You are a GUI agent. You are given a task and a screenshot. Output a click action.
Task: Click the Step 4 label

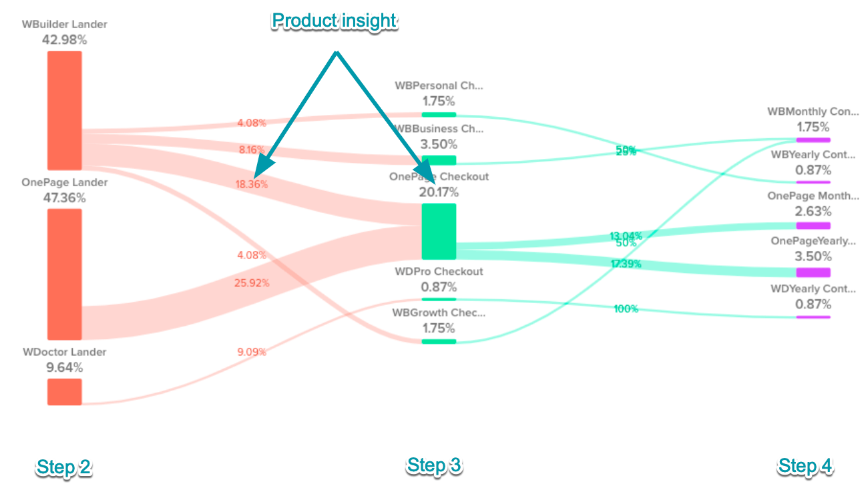(x=805, y=466)
